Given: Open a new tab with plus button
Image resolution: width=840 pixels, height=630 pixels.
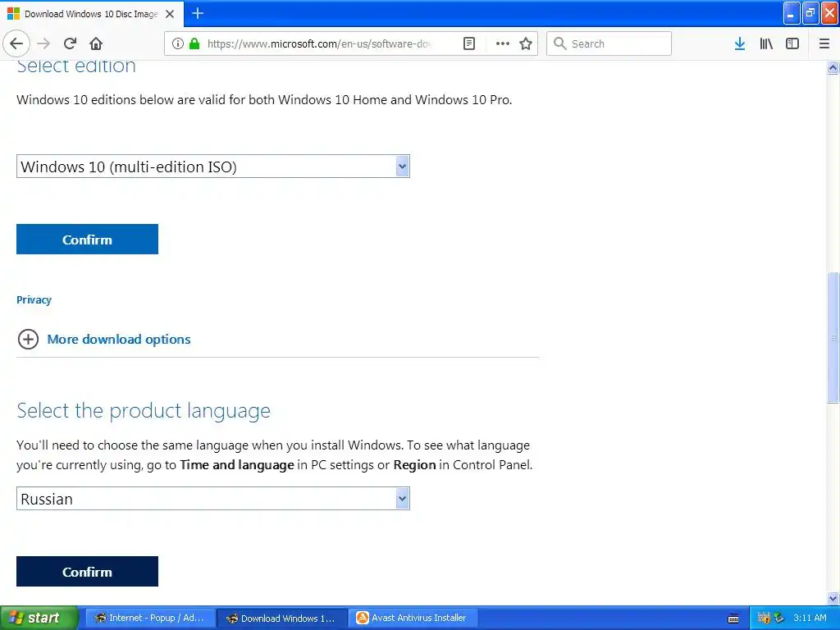Looking at the screenshot, I should pyautogui.click(x=198, y=13).
